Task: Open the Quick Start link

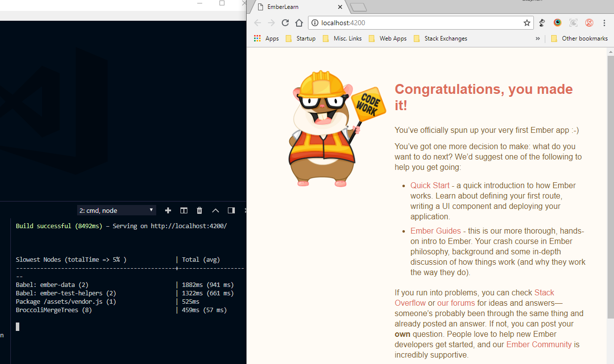Action: pos(430,186)
